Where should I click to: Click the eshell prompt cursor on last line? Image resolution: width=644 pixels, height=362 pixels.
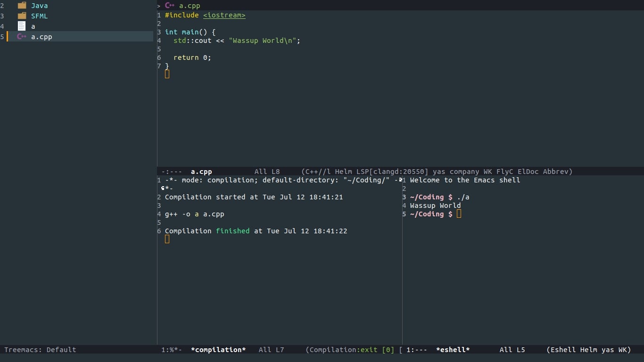459,214
